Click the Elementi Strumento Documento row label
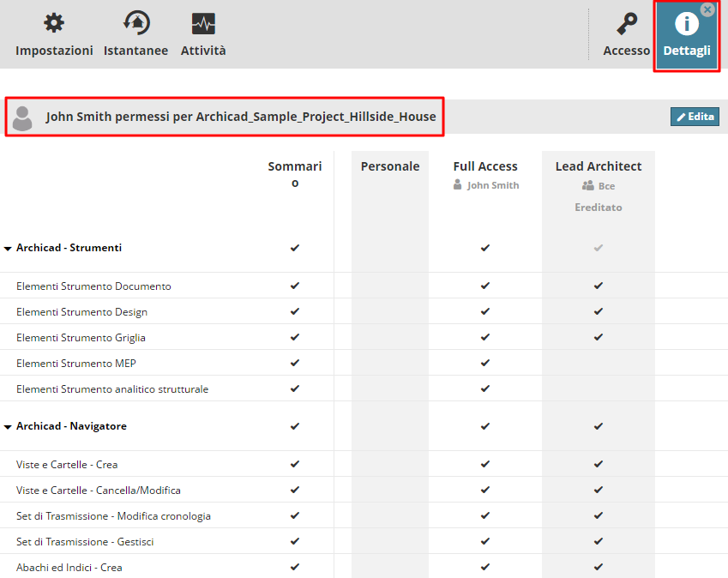The image size is (728, 578). pyautogui.click(x=93, y=286)
